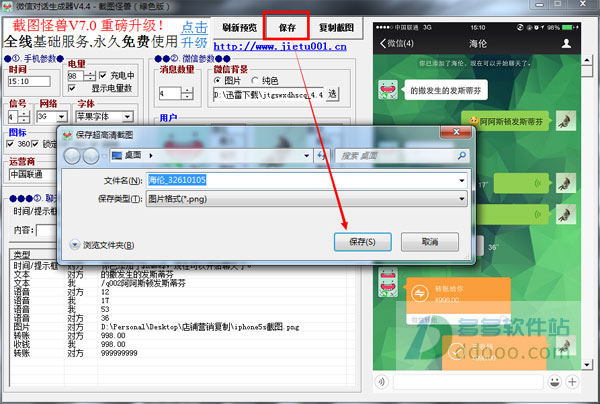
Task: Select list row /q002阿阿斯顿发斯蒂芬
Action: [x=178, y=283]
